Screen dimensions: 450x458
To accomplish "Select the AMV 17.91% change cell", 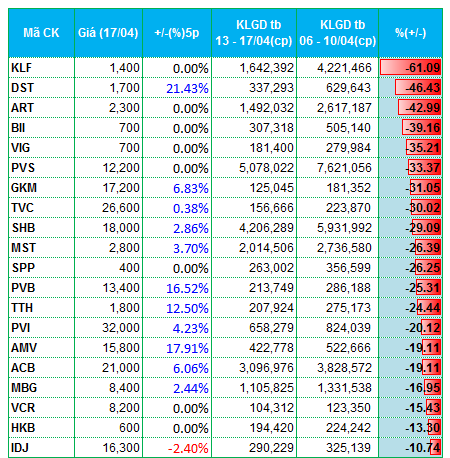I will pyautogui.click(x=177, y=348).
